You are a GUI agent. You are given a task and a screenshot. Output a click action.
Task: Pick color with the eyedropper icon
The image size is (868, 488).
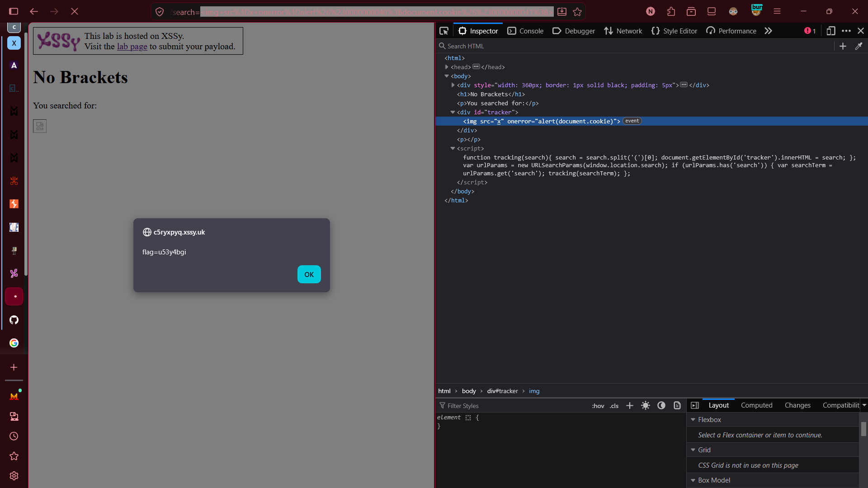coord(859,46)
